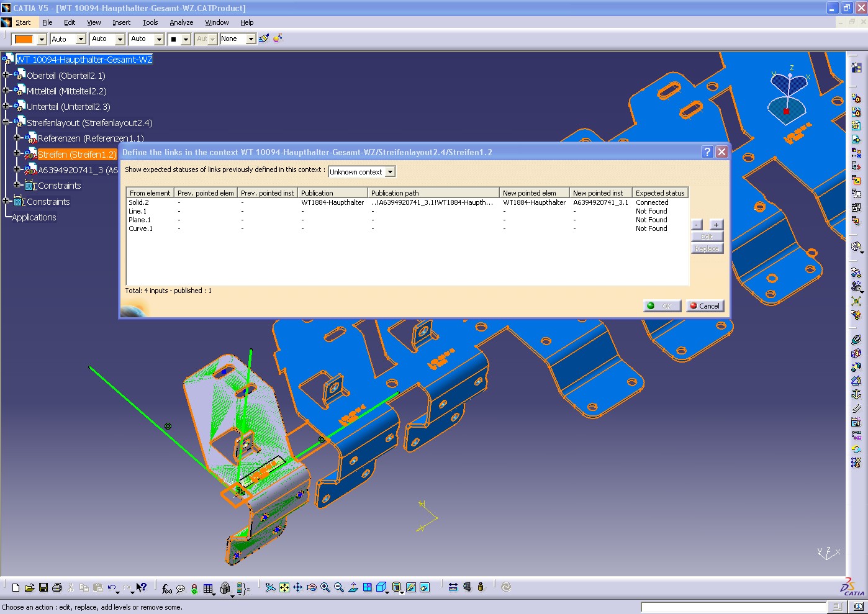The image size is (868, 614).
Task: Activate the What's This help cursor icon
Action: 141,587
